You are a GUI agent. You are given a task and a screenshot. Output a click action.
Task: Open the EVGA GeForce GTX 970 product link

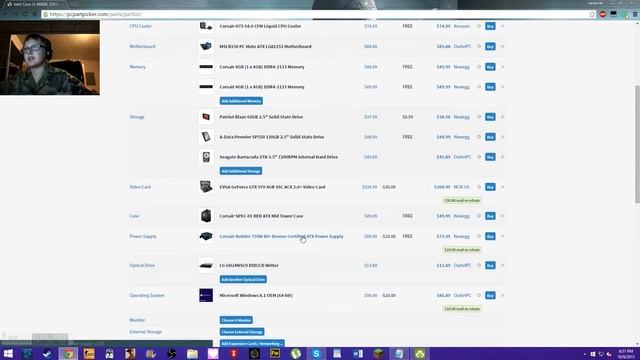point(272,187)
